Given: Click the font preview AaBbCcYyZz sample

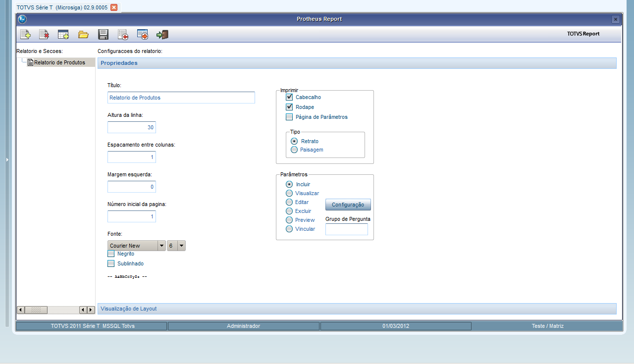Looking at the screenshot, I should [127, 277].
